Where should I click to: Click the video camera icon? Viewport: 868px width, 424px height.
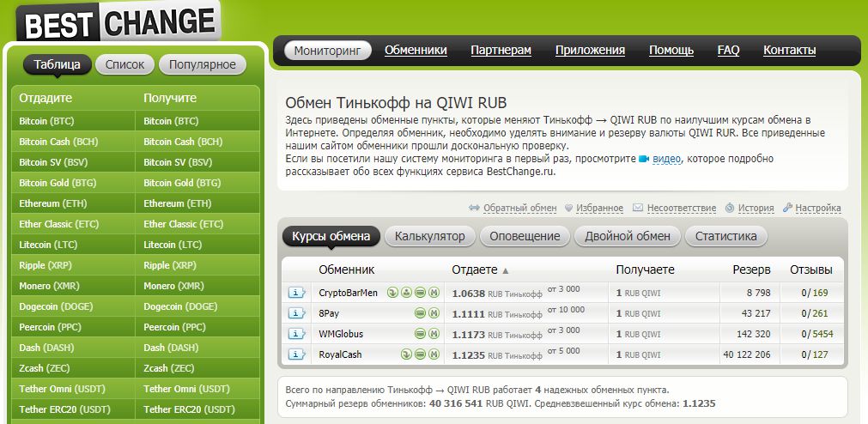644,159
